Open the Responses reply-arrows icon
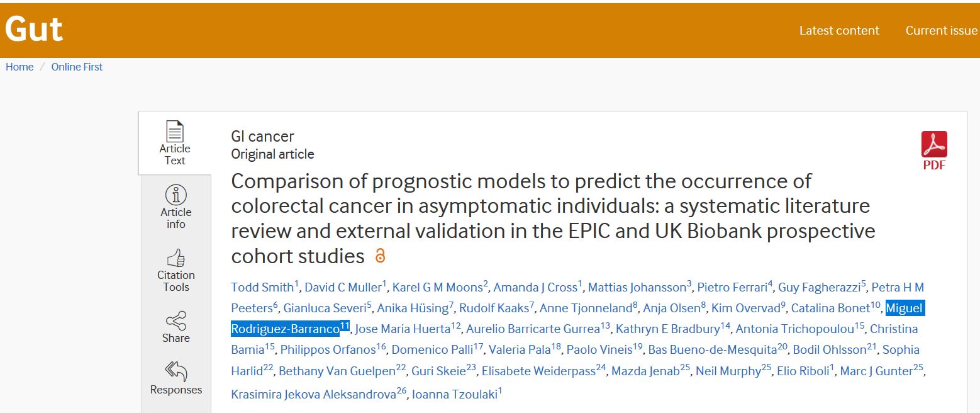Viewport: 980px width, 413px height. 175,371
